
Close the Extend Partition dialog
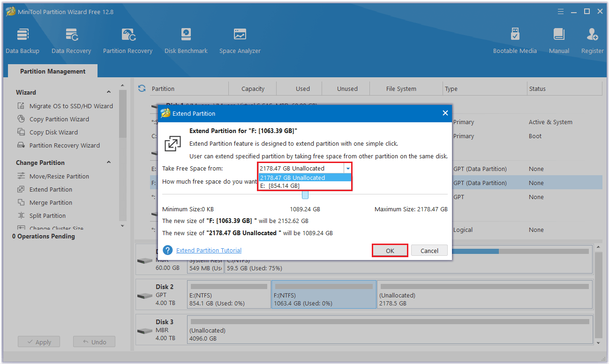[445, 113]
